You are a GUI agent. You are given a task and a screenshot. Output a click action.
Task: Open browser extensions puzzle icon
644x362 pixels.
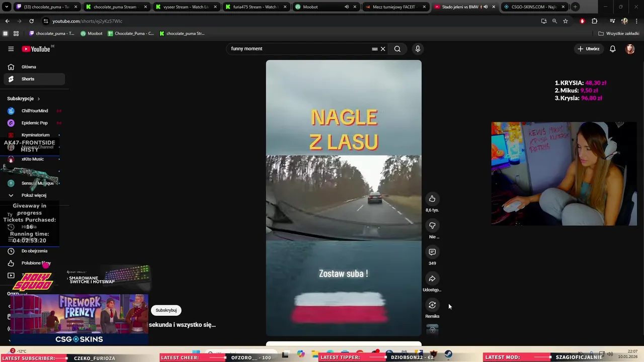[595, 21]
